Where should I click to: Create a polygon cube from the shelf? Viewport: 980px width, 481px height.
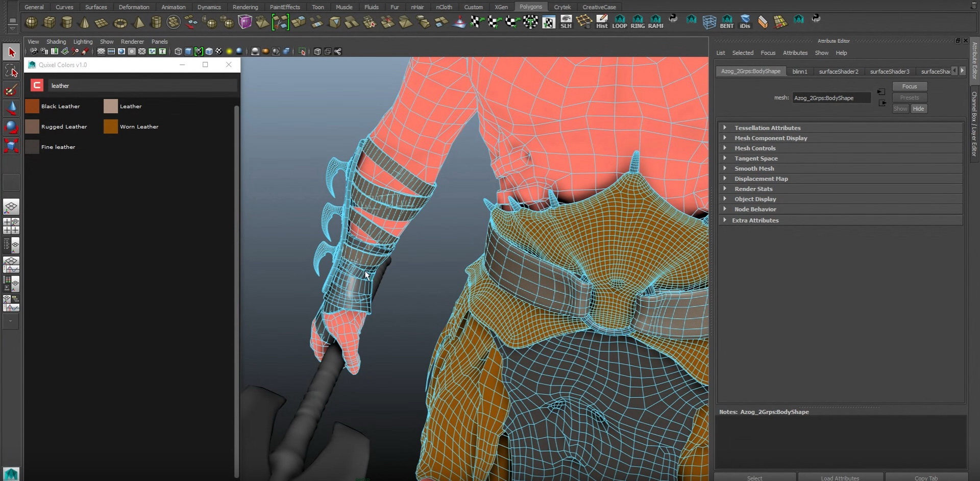49,22
